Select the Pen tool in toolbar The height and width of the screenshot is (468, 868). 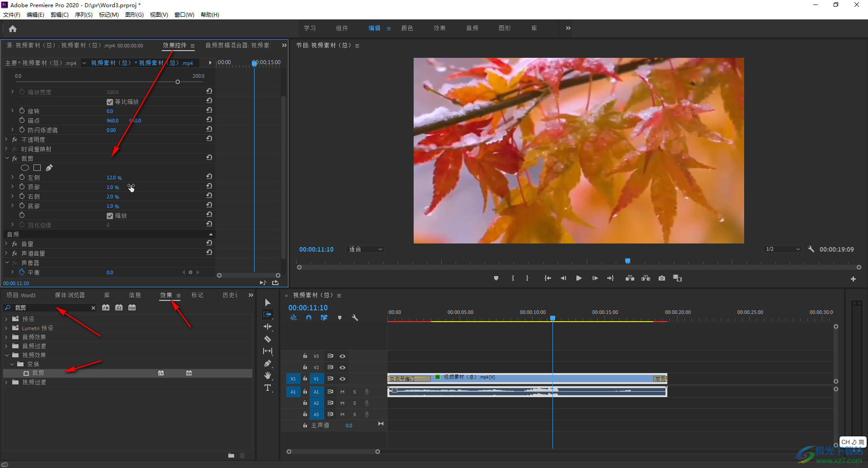pos(268,363)
